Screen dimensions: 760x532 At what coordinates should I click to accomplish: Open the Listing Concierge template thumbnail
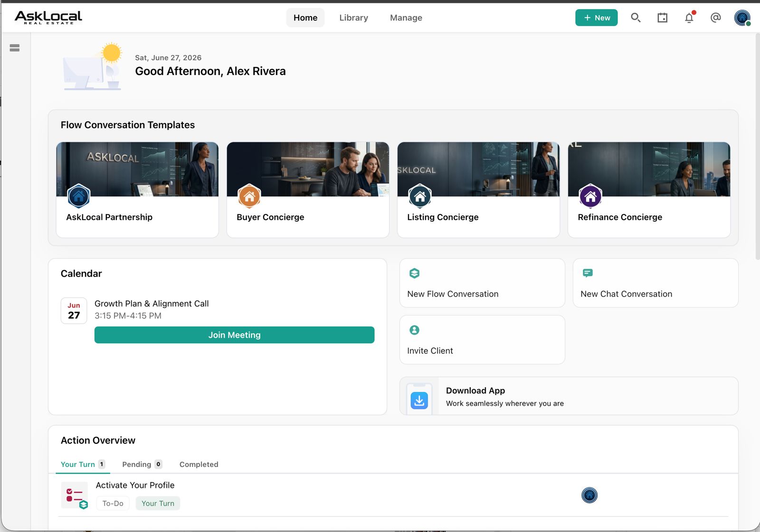[x=478, y=169]
